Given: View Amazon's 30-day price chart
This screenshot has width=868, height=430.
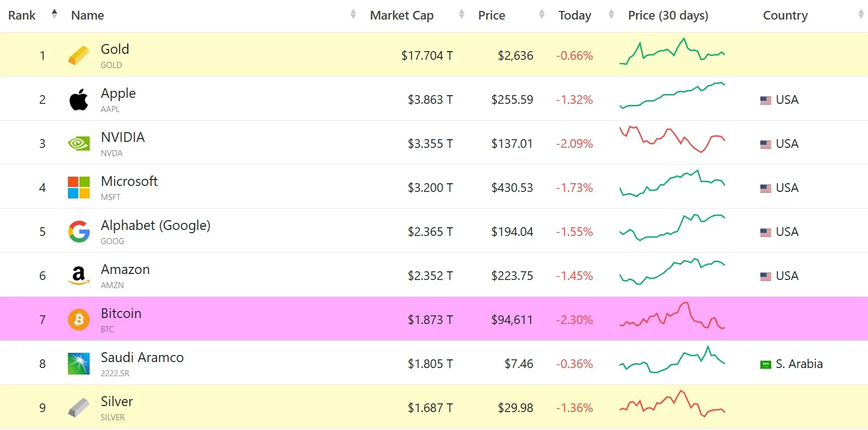Looking at the screenshot, I should [672, 271].
